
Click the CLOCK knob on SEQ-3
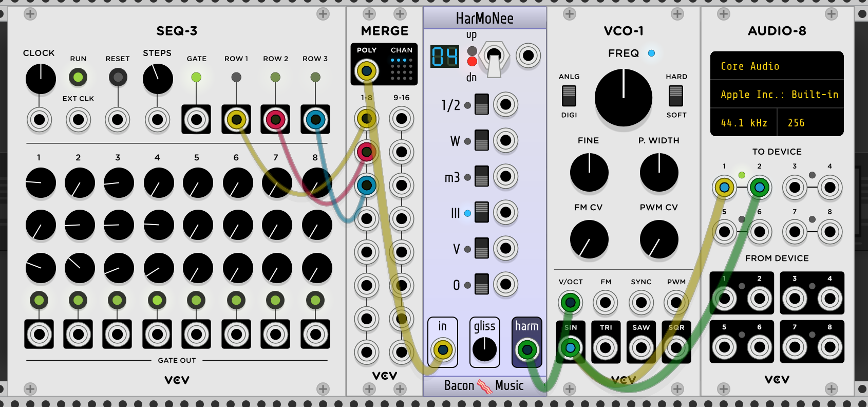click(x=41, y=79)
